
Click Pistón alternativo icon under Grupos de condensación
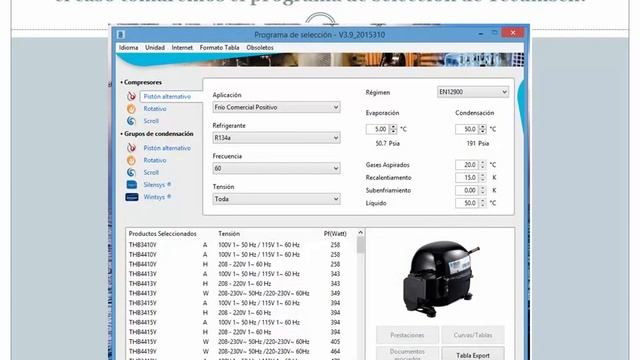[x=131, y=148]
